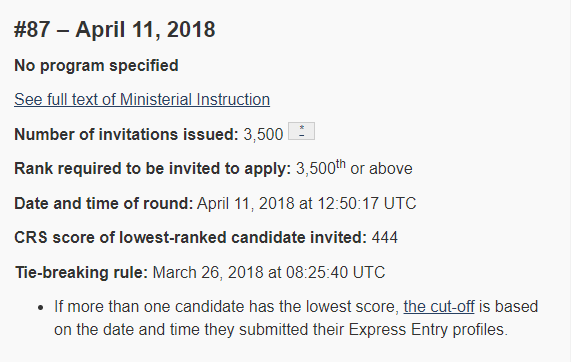Click the "March 26, 2018 at 08:25:40 UTC" date
The height and width of the screenshot is (362, 571).
point(269,272)
